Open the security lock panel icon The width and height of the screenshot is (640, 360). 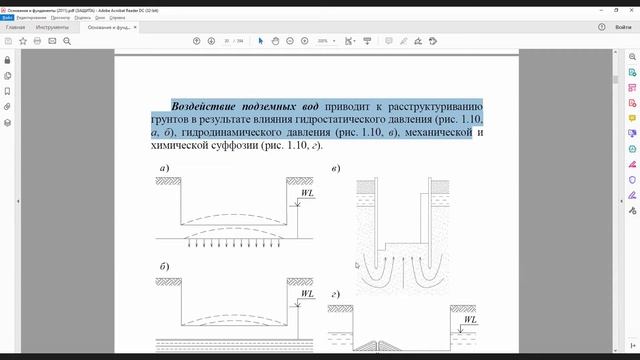coord(7,60)
